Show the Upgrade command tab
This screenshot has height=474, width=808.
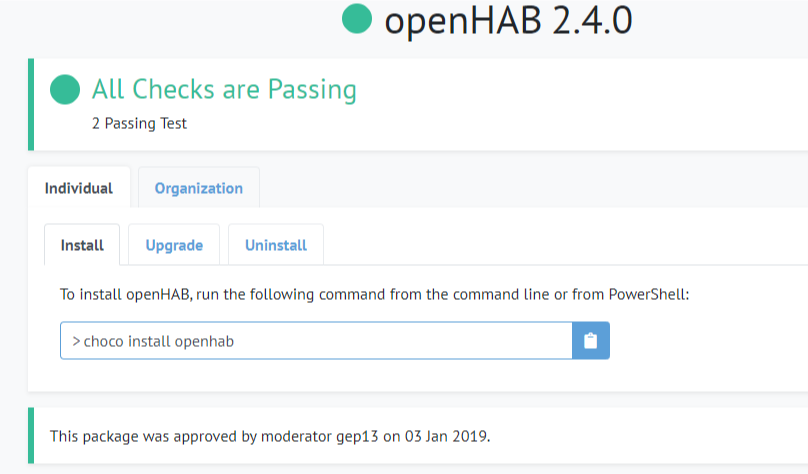[174, 245]
